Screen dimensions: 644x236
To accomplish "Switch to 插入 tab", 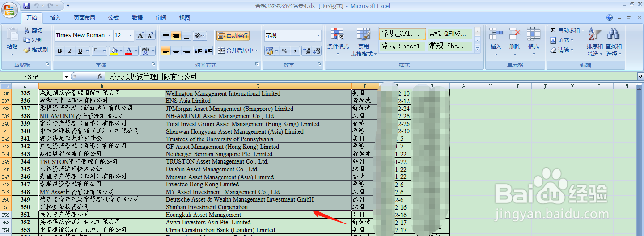I will pyautogui.click(x=55, y=18).
